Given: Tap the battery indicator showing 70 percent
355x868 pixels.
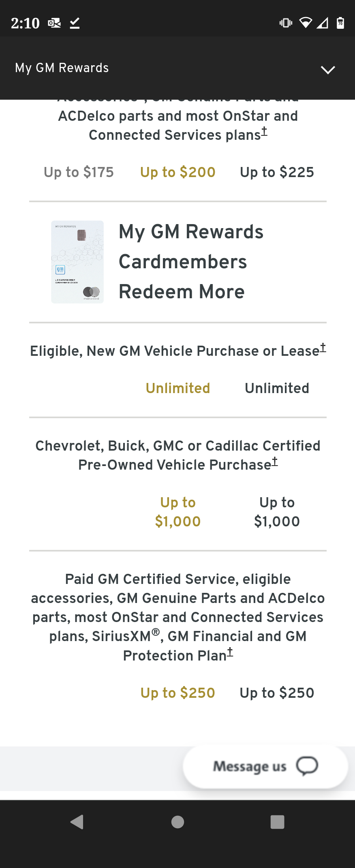Looking at the screenshot, I should [x=340, y=23].
